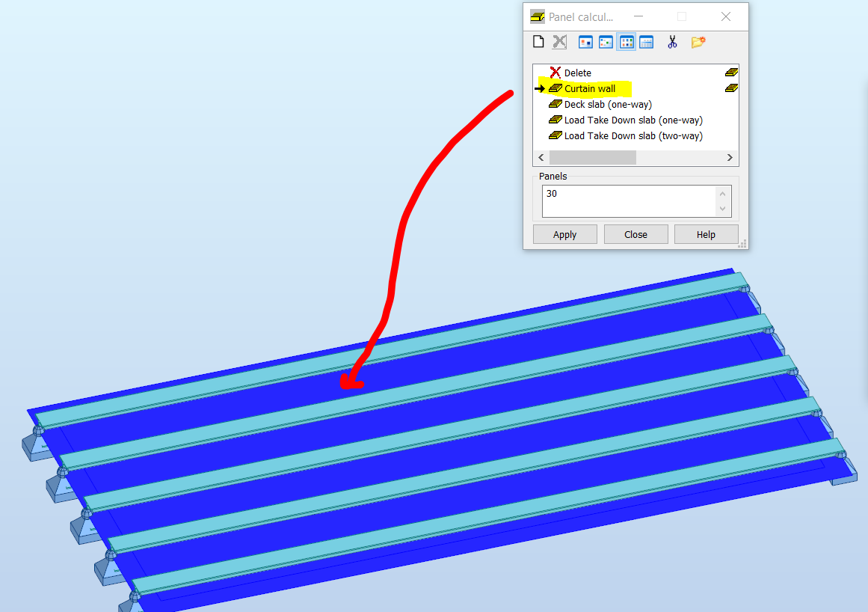The height and width of the screenshot is (612, 868).
Task: Create a new item with the blank page icon
Action: click(538, 41)
